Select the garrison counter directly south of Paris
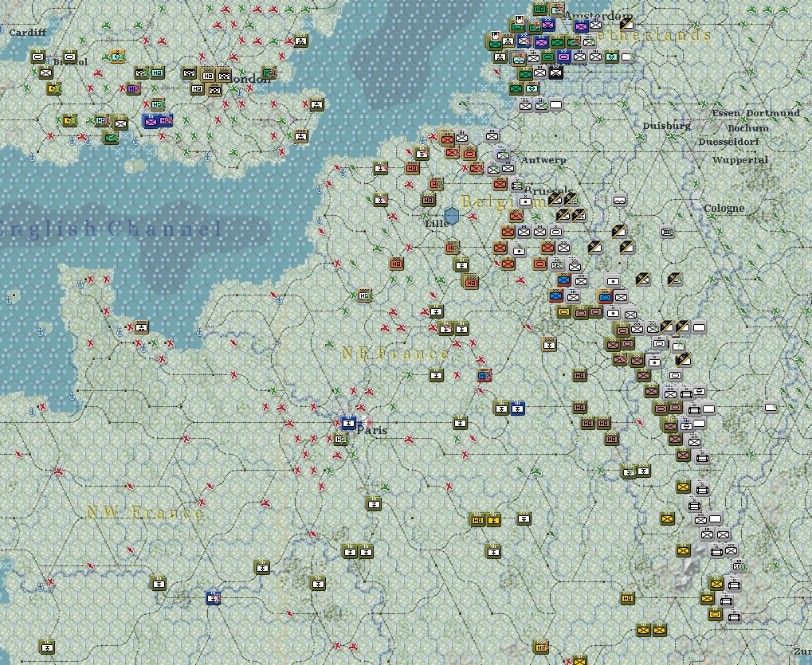This screenshot has height=665, width=812. click(374, 503)
